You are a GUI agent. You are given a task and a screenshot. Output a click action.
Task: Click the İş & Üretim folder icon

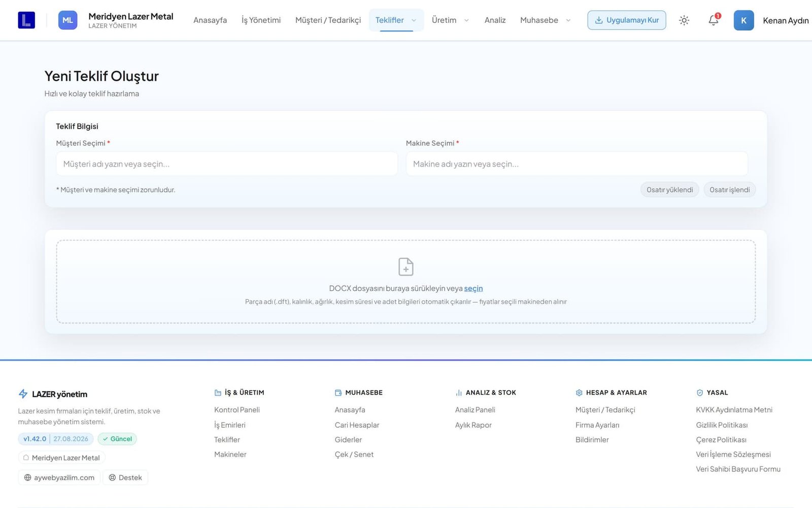point(218,393)
